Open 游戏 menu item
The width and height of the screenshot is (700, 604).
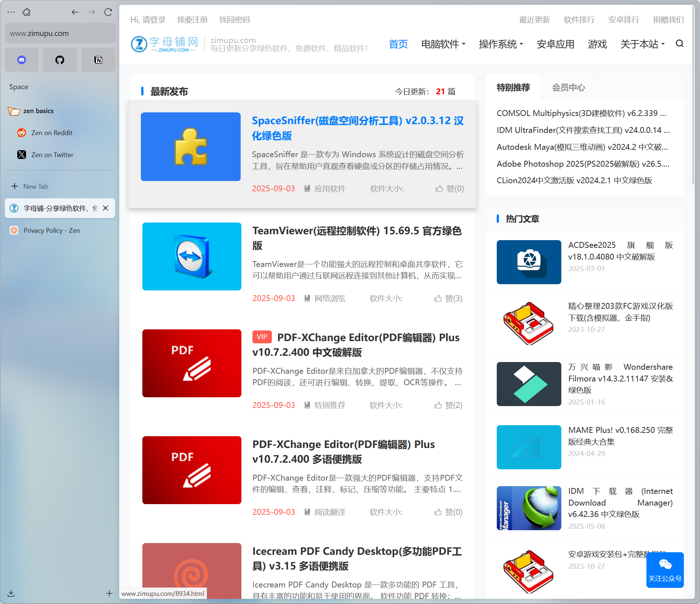point(597,44)
